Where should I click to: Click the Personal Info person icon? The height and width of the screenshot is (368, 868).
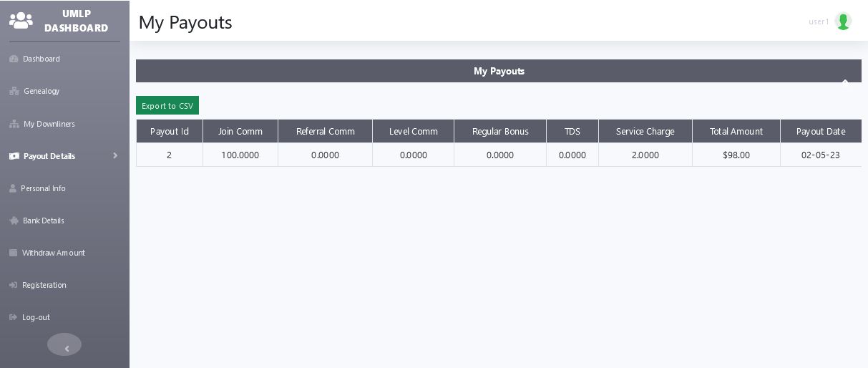[13, 188]
